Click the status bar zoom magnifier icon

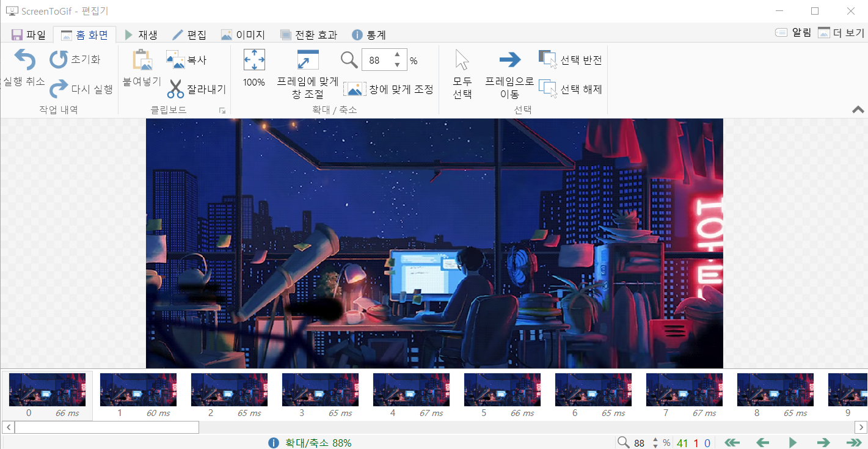point(623,443)
